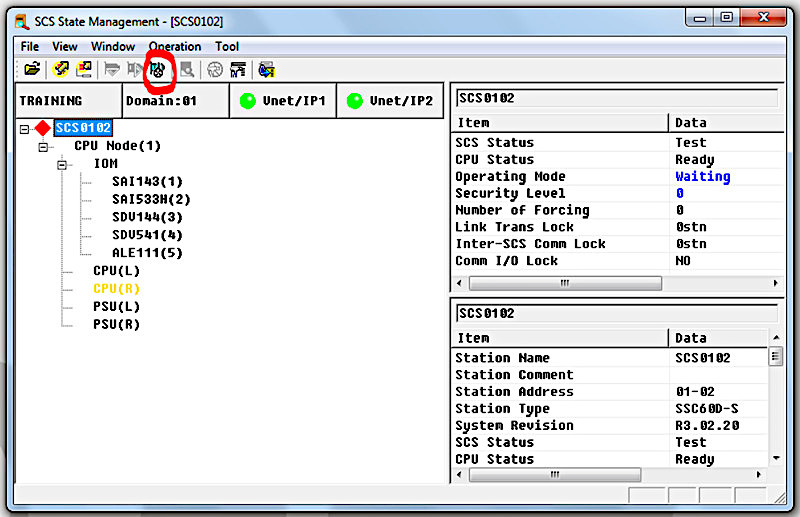Click the upper SCS0102 name field

pos(617,98)
